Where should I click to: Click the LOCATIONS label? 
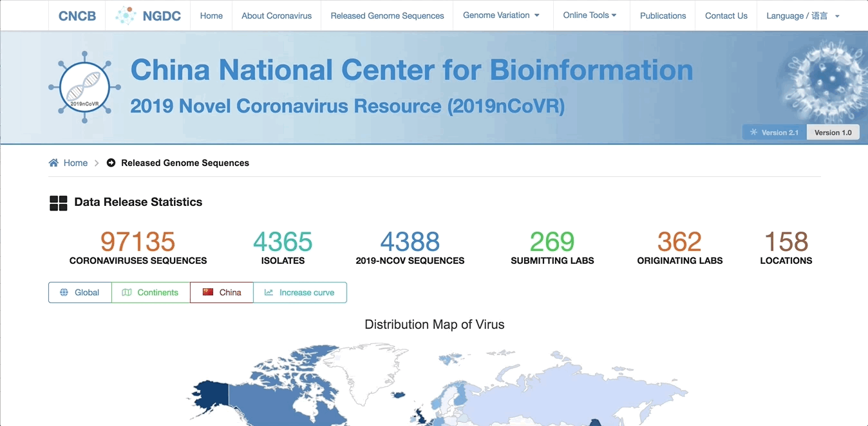point(786,261)
